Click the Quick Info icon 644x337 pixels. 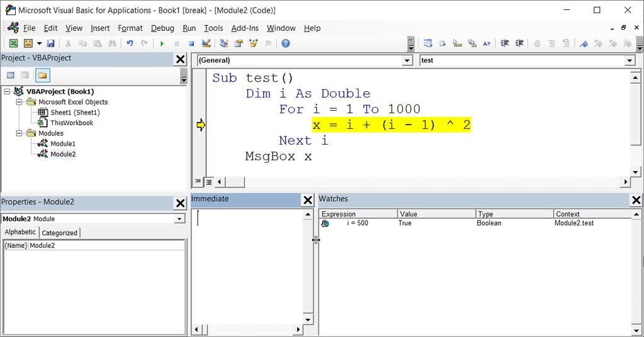coord(458,43)
